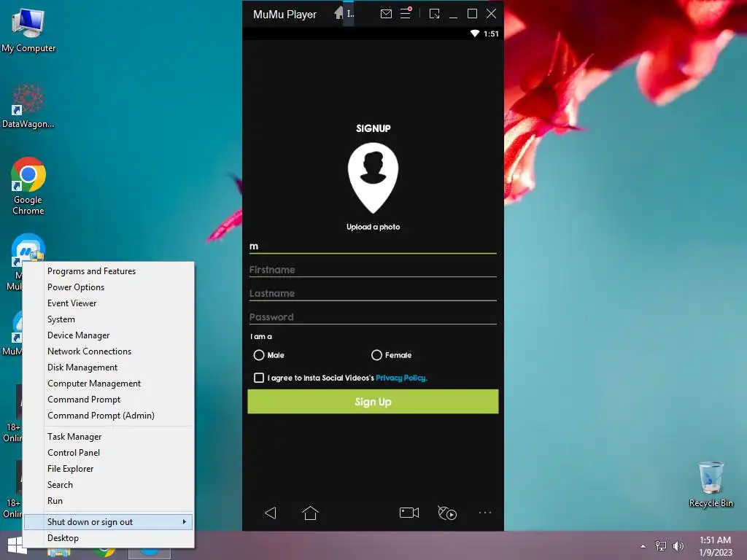Click the taskbar volume speaker icon
Screen dimensions: 747x560
click(678, 545)
